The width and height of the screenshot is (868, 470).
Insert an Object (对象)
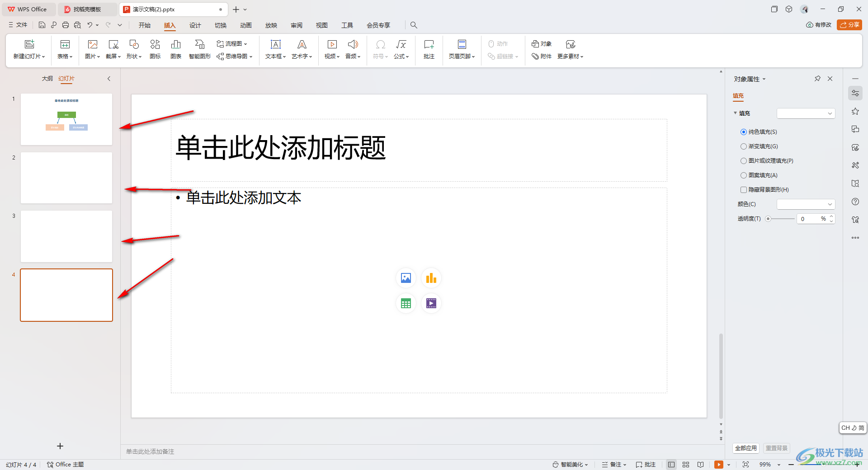click(x=542, y=44)
